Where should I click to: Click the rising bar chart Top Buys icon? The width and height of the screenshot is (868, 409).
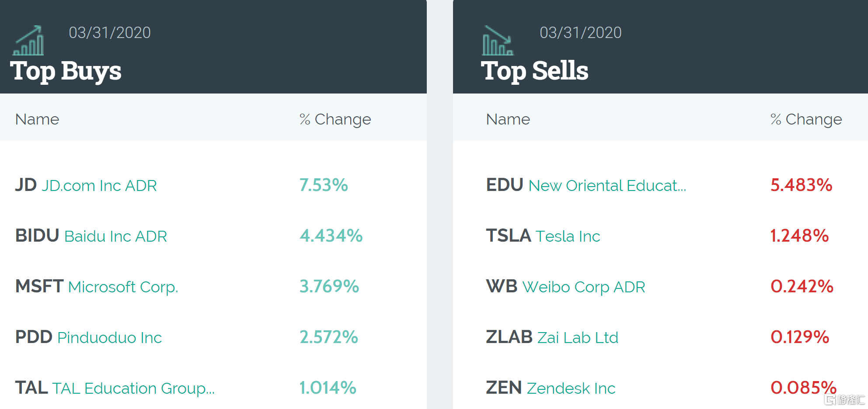[29, 41]
